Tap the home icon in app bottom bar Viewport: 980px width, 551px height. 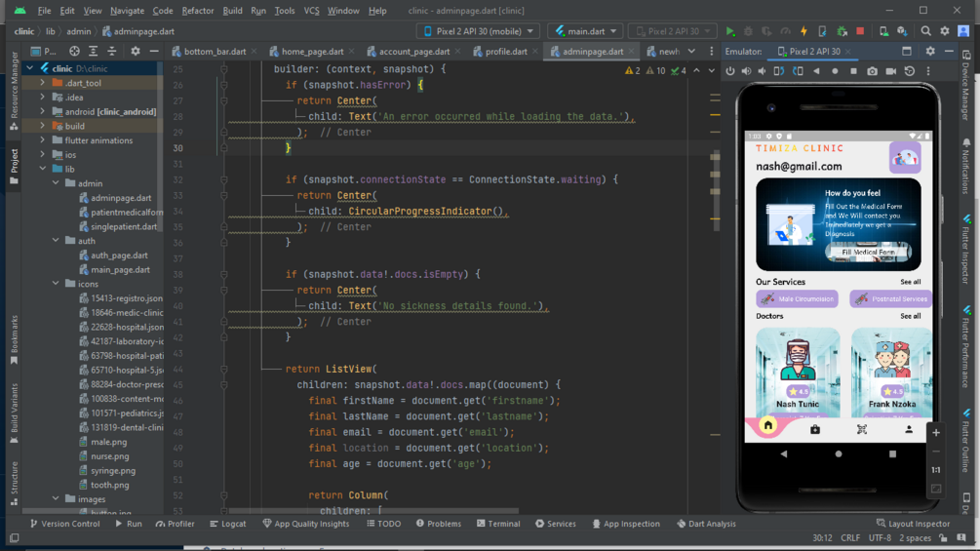tap(768, 426)
